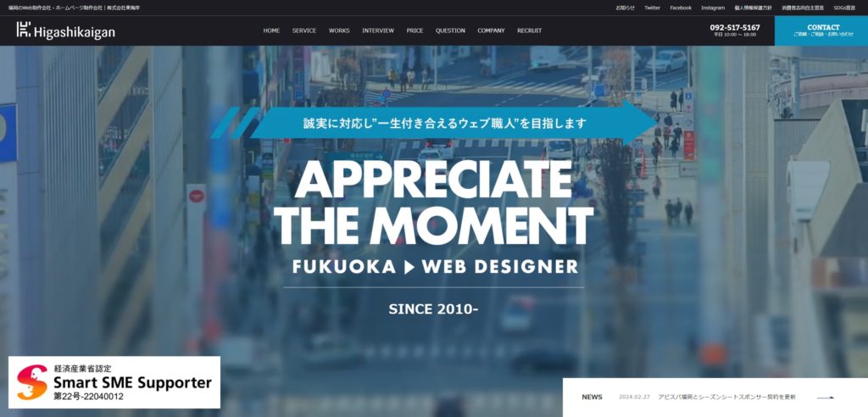The image size is (868, 417).
Task: Click the blue CONTACT button
Action: click(x=821, y=31)
